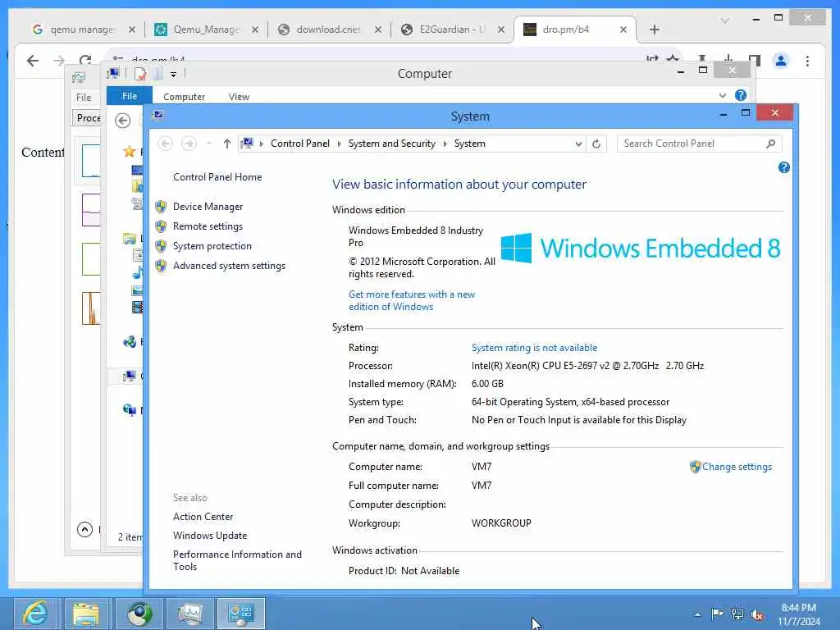Click the Chrome taskbar icon
This screenshot has height=630, width=840.
coord(139,614)
